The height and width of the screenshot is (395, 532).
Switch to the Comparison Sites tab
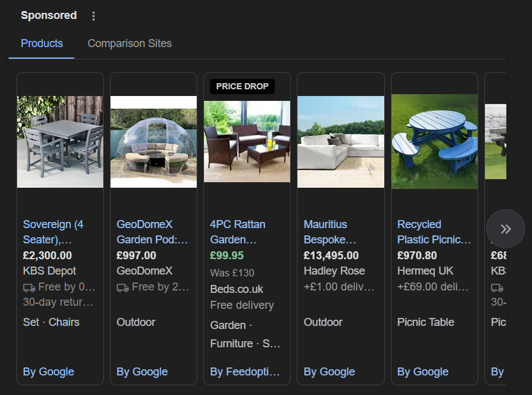129,43
